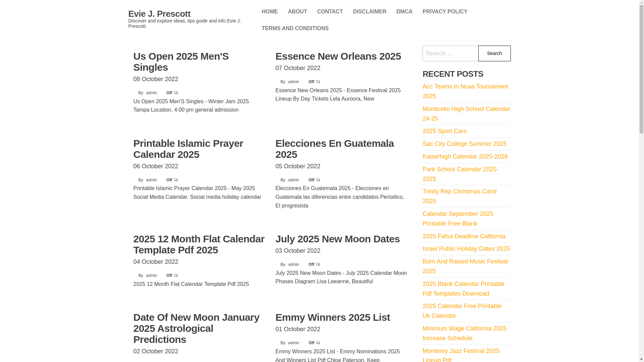Open Trinity Rep Christmas Carol 2025
Image resolution: width=644 pixels, height=362 pixels.
click(x=459, y=196)
